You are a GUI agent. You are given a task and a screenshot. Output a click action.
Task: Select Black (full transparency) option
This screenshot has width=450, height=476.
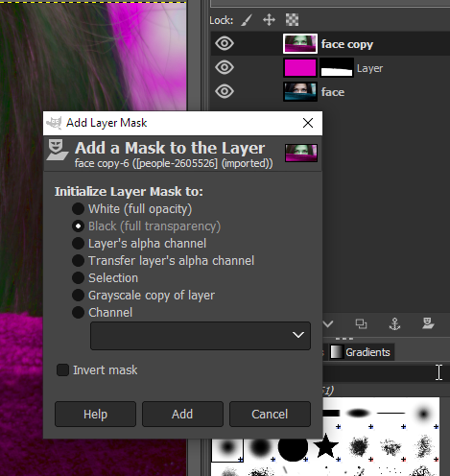click(x=146, y=226)
